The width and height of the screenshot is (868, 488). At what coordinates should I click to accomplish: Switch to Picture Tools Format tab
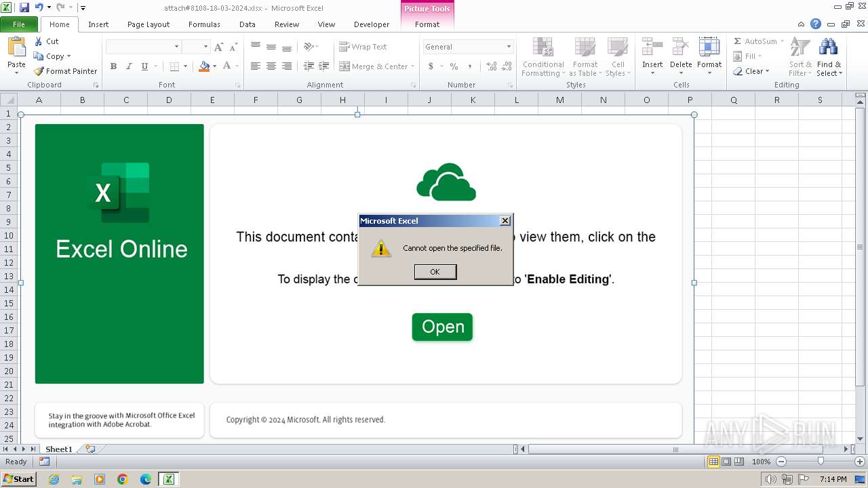pos(427,24)
